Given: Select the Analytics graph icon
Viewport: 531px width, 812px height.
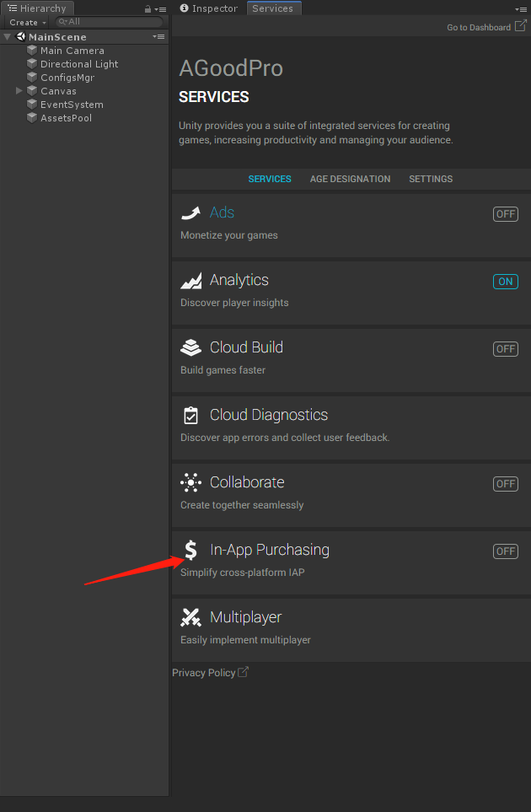Looking at the screenshot, I should click(x=190, y=280).
